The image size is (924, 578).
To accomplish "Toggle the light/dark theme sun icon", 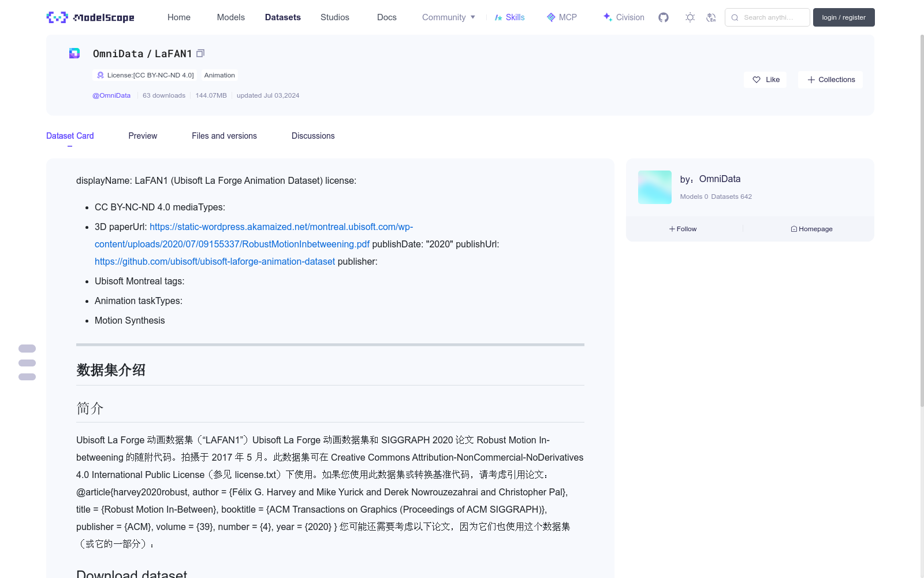I will pos(690,17).
